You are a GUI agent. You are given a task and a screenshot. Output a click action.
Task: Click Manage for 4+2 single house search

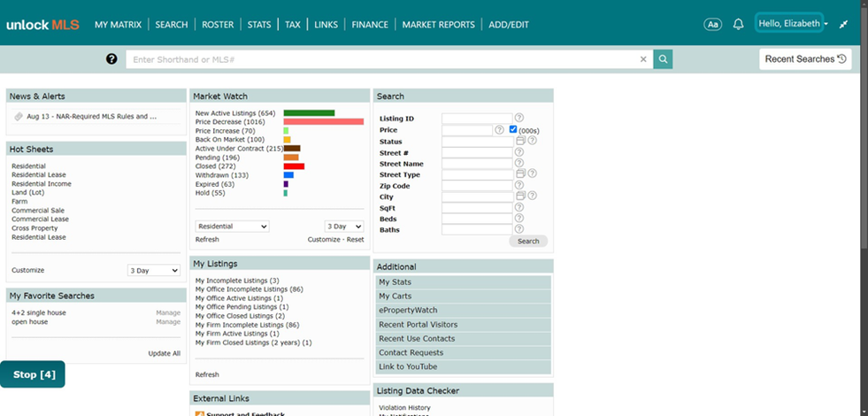click(168, 313)
